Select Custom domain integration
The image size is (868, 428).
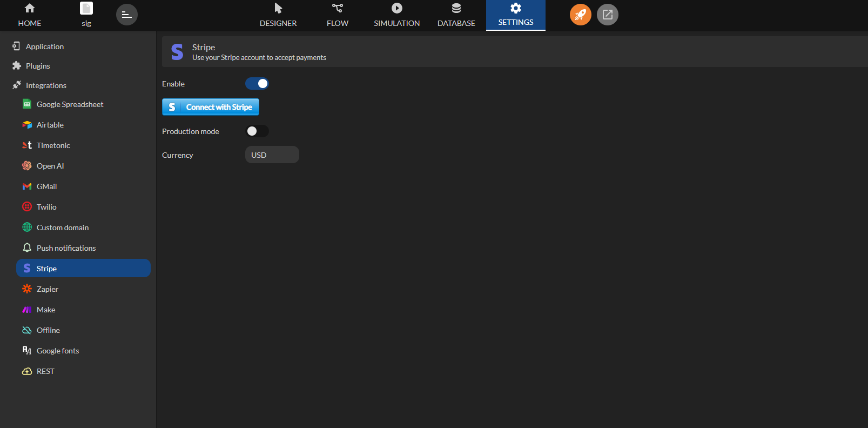tap(84, 228)
